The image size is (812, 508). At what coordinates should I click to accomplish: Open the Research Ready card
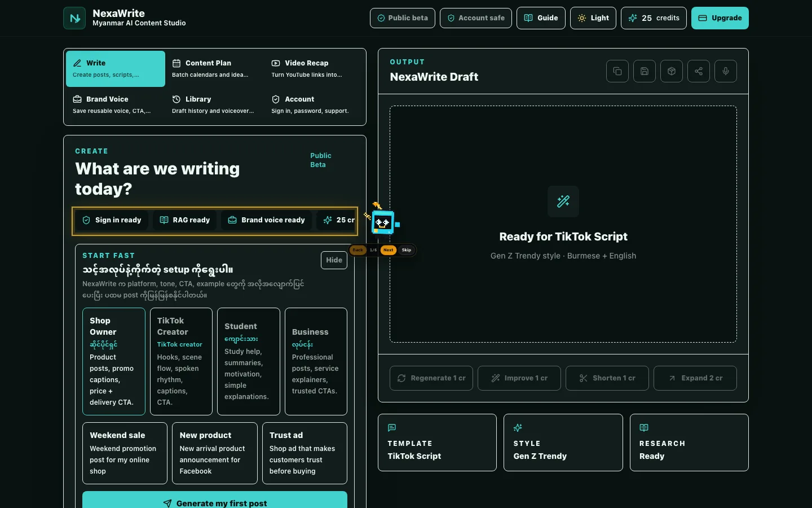(x=689, y=443)
